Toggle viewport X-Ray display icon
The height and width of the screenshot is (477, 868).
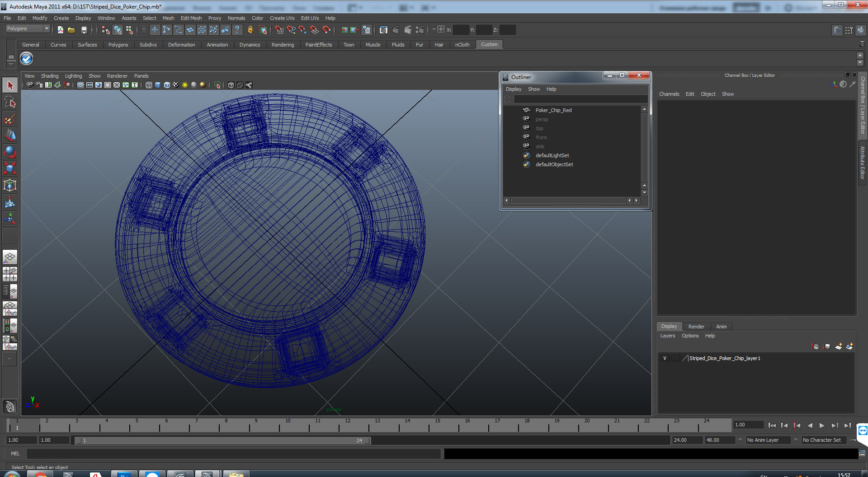[231, 85]
